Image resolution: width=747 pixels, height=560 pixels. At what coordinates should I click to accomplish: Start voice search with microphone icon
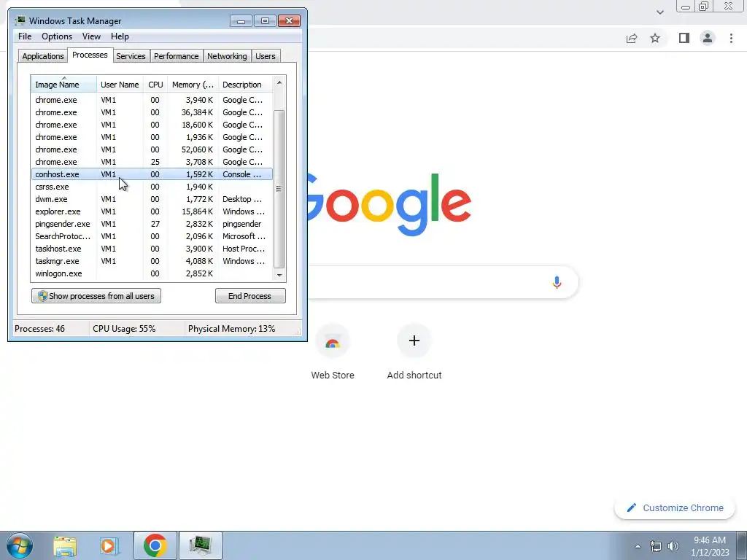pyautogui.click(x=557, y=282)
